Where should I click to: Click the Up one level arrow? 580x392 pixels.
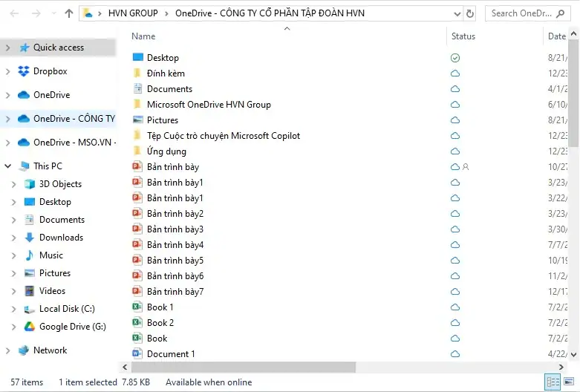point(69,13)
